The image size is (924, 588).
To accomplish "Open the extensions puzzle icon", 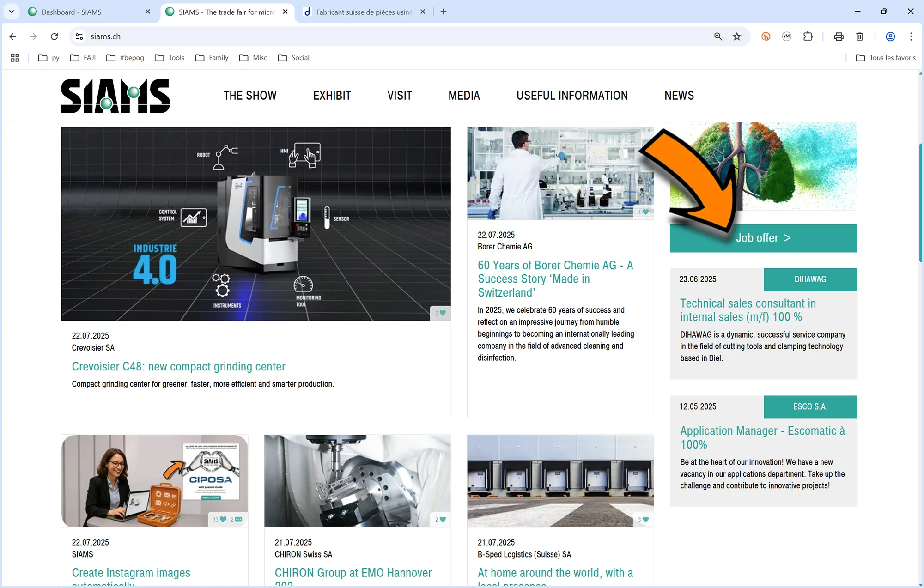I will (x=808, y=36).
